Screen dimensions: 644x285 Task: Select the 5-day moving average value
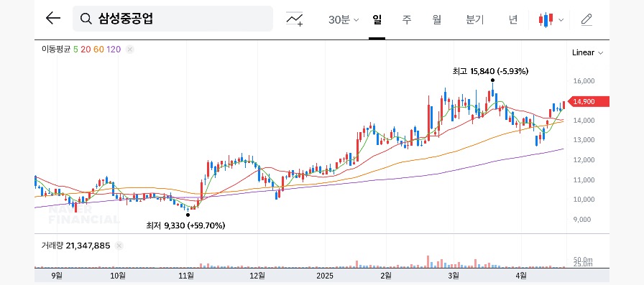click(75, 50)
